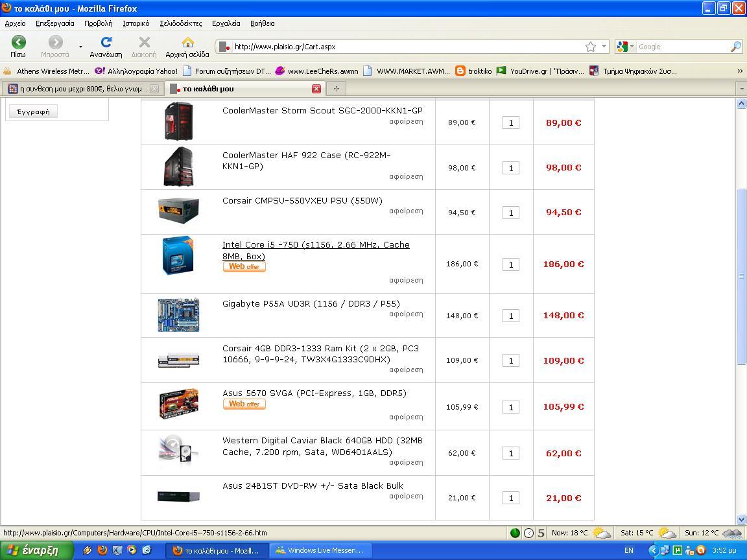Screen dimensions: 747x560
Task: Open the Ιστορικό menu
Action: (x=136, y=23)
